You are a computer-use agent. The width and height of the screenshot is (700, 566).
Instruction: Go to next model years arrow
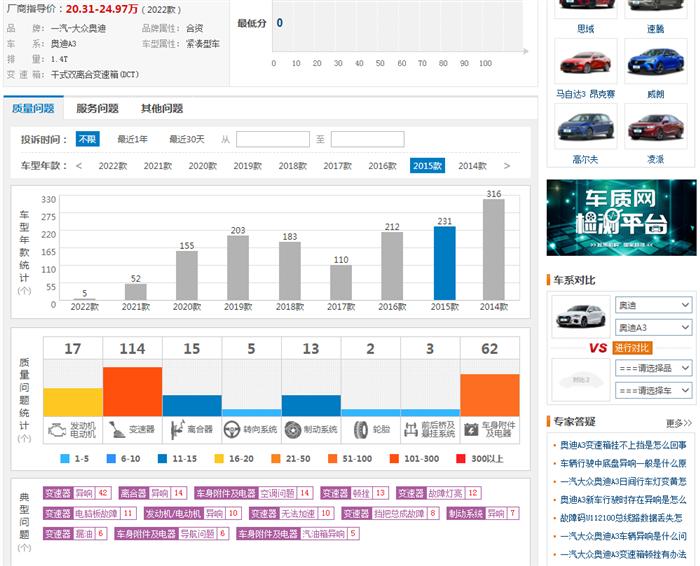coord(507,166)
